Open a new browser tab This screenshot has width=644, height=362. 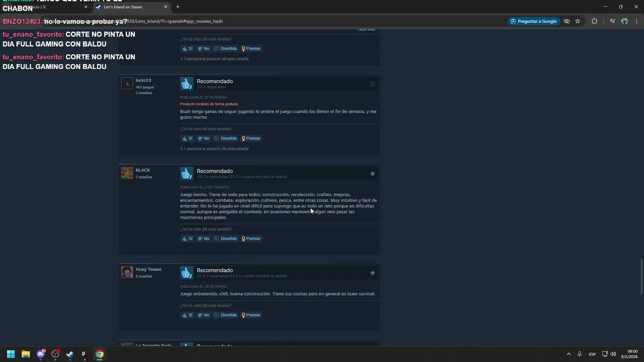click(178, 7)
